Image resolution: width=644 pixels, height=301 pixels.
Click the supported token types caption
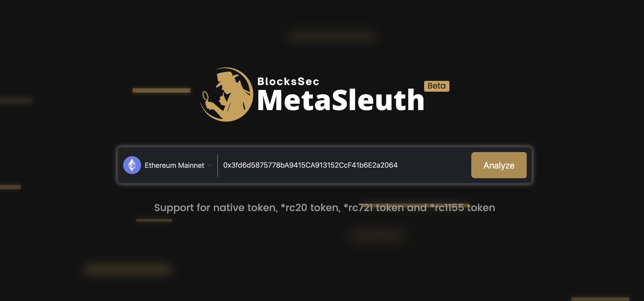[x=324, y=208]
